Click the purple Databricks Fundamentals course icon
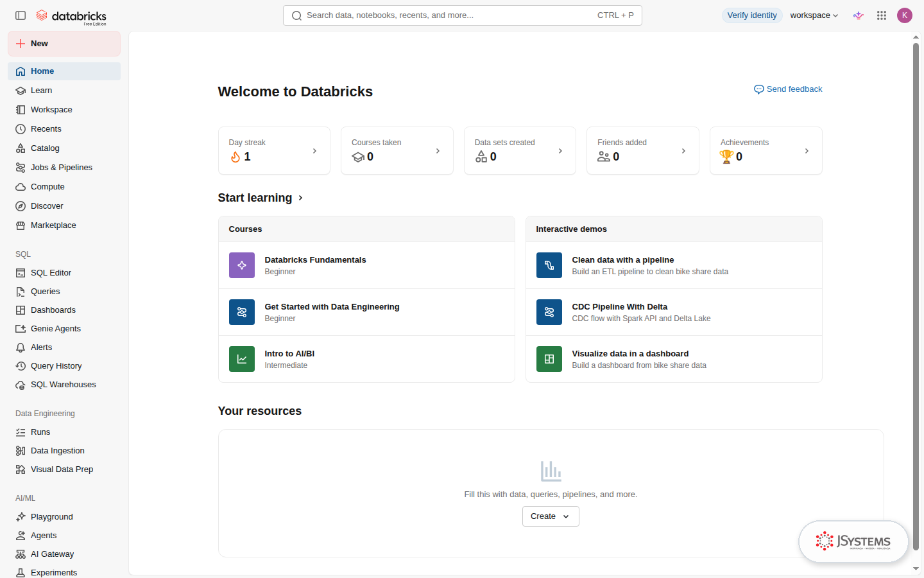Image resolution: width=924 pixels, height=578 pixels. [242, 265]
